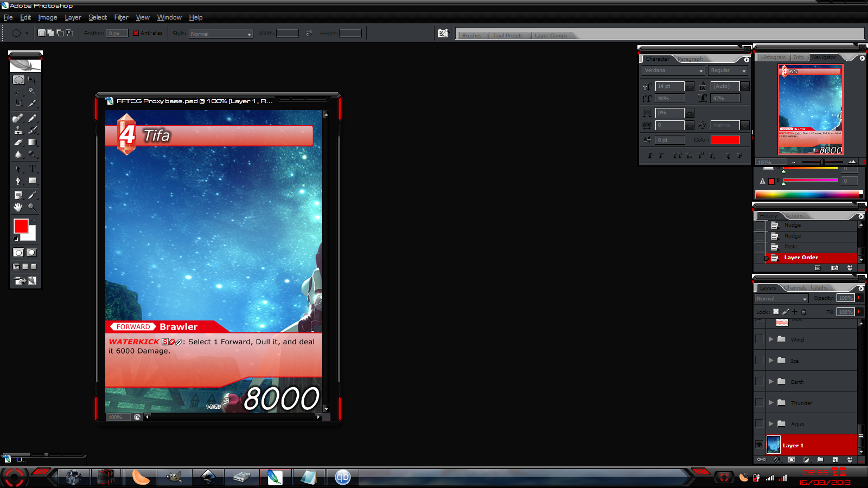Expand the Aqua layer group
Viewport: 868px width, 488px height.
point(771,423)
